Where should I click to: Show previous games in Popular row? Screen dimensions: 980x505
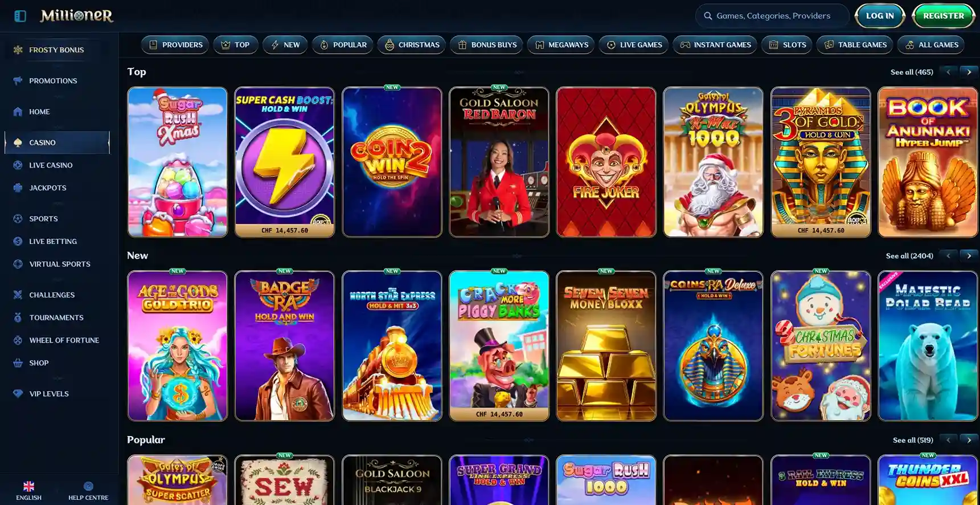[x=949, y=440]
